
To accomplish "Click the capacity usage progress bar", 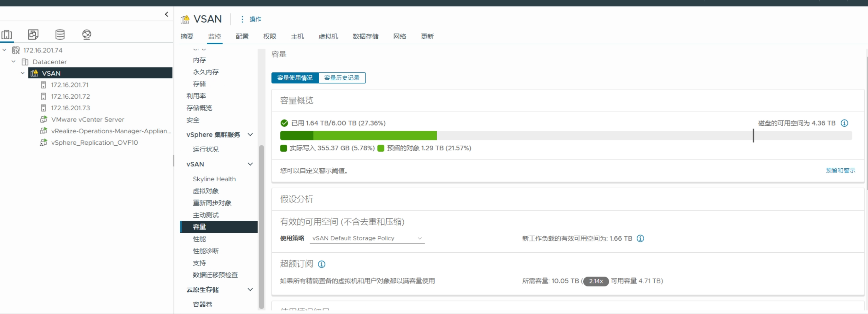I will click(x=566, y=135).
